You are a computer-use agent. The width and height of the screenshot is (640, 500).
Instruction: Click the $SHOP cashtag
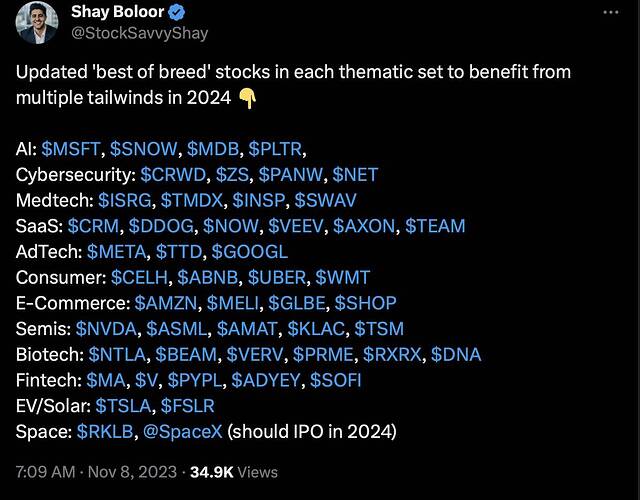coord(365,303)
